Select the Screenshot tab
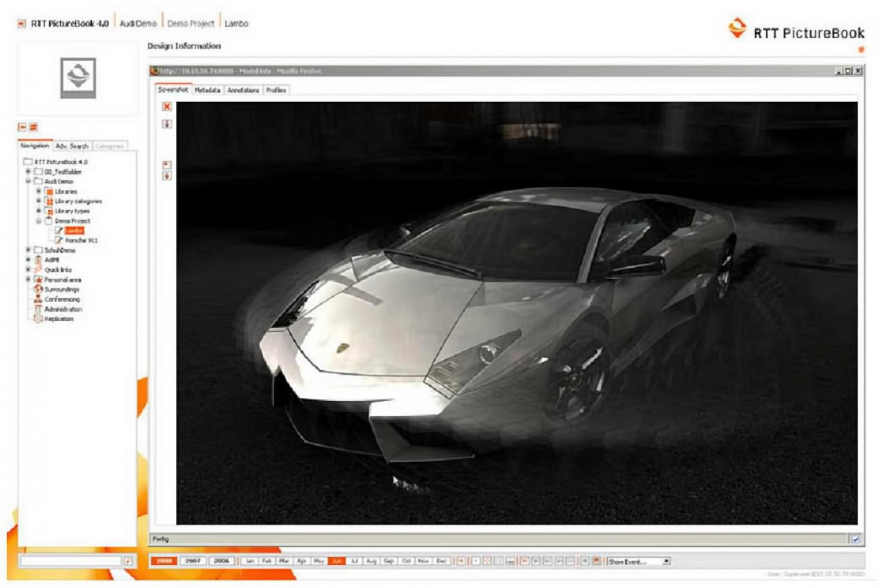Viewport: 884px width, 588px height. [x=173, y=90]
